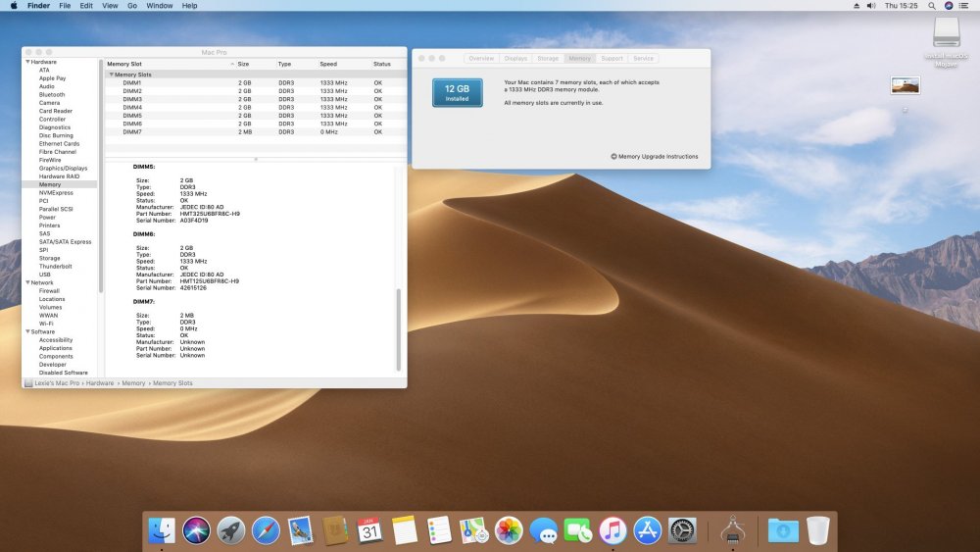The image size is (980, 552).
Task: Select Applications under Software in sidebar
Action: (56, 348)
